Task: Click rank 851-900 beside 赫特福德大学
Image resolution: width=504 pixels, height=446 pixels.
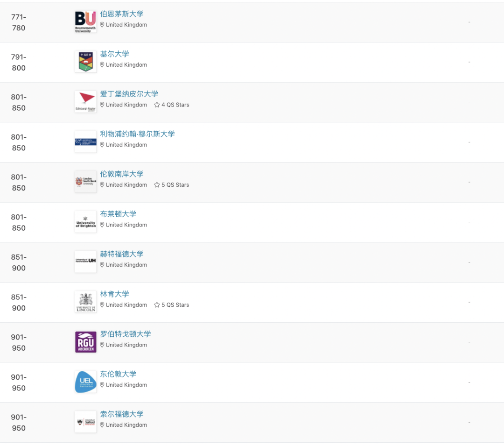Action: [19, 263]
